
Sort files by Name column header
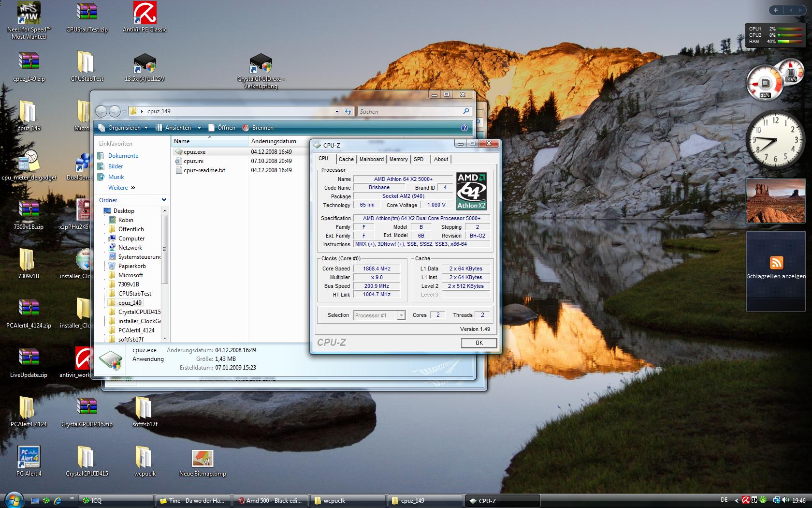pyautogui.click(x=210, y=141)
